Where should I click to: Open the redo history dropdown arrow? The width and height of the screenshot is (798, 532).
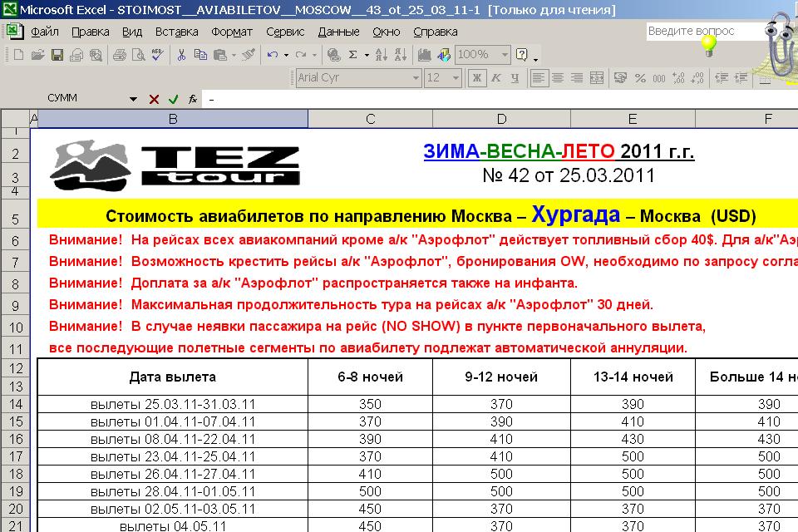314,55
